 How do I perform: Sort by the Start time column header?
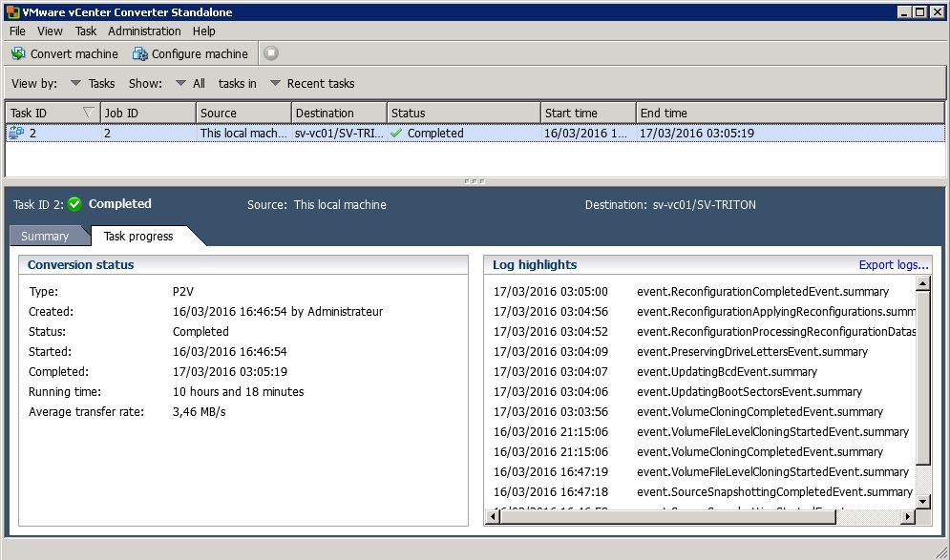pos(588,113)
